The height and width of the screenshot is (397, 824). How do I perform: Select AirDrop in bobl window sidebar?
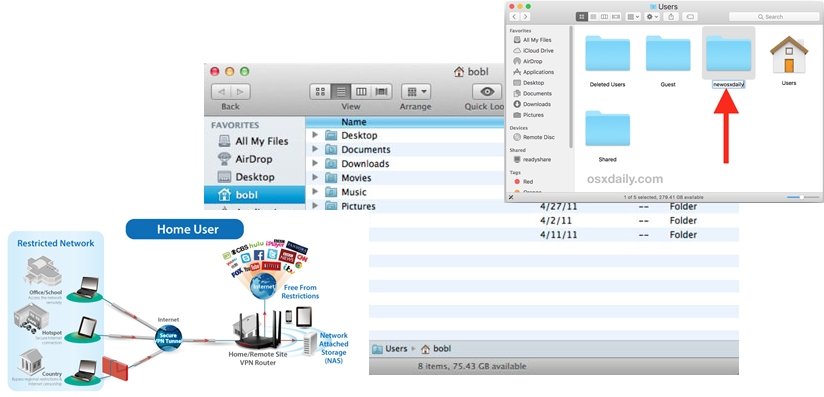click(253, 159)
